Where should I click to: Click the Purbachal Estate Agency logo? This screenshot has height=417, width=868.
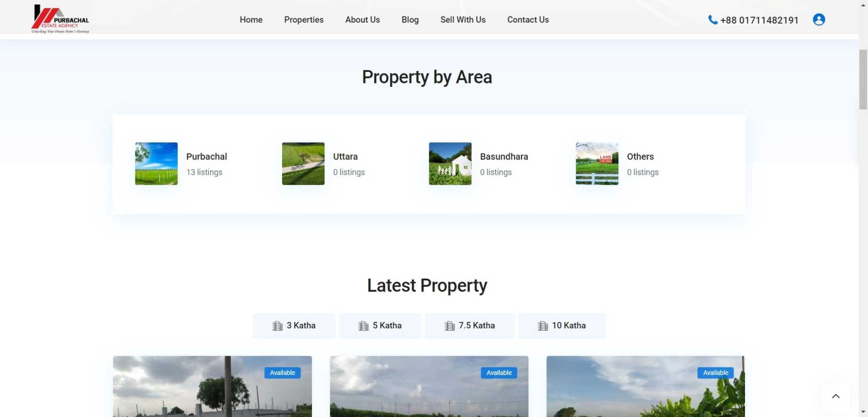[60, 19]
